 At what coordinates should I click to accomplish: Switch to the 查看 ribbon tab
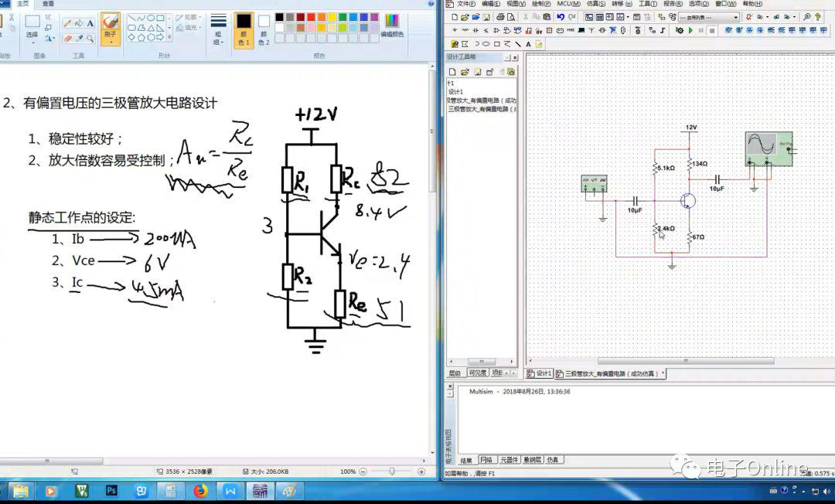click(48, 4)
